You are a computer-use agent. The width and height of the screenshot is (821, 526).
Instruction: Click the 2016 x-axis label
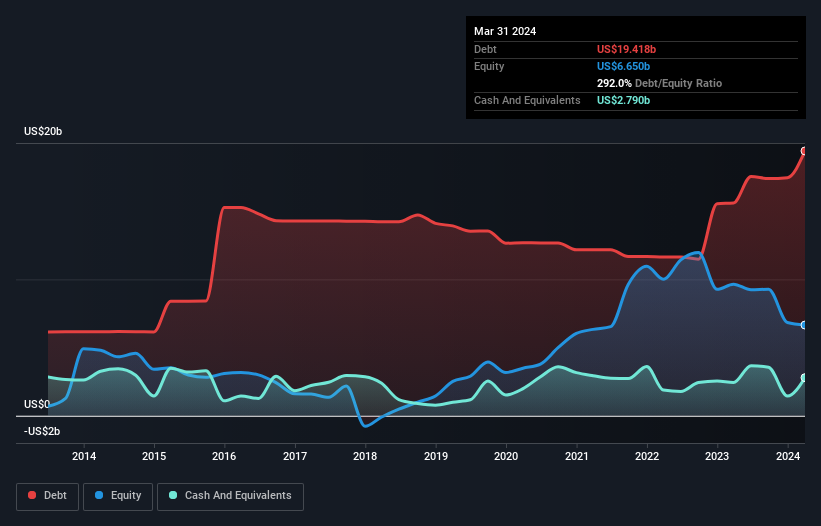tap(224, 456)
